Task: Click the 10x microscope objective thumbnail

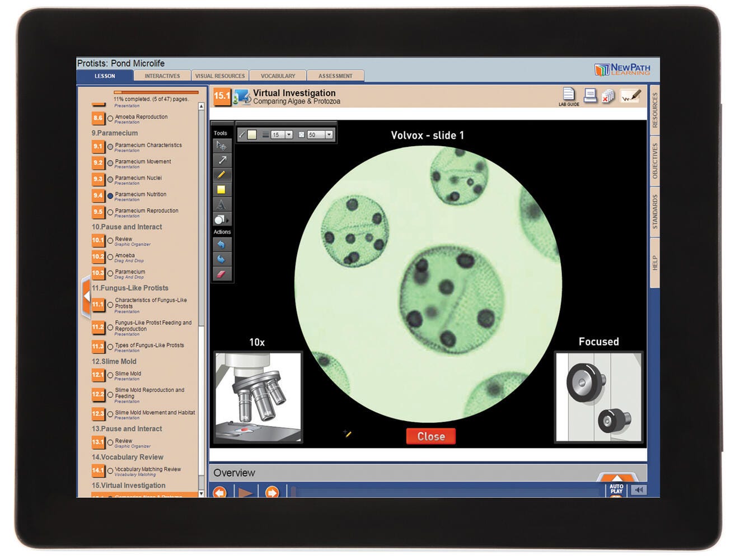Action: (x=258, y=397)
